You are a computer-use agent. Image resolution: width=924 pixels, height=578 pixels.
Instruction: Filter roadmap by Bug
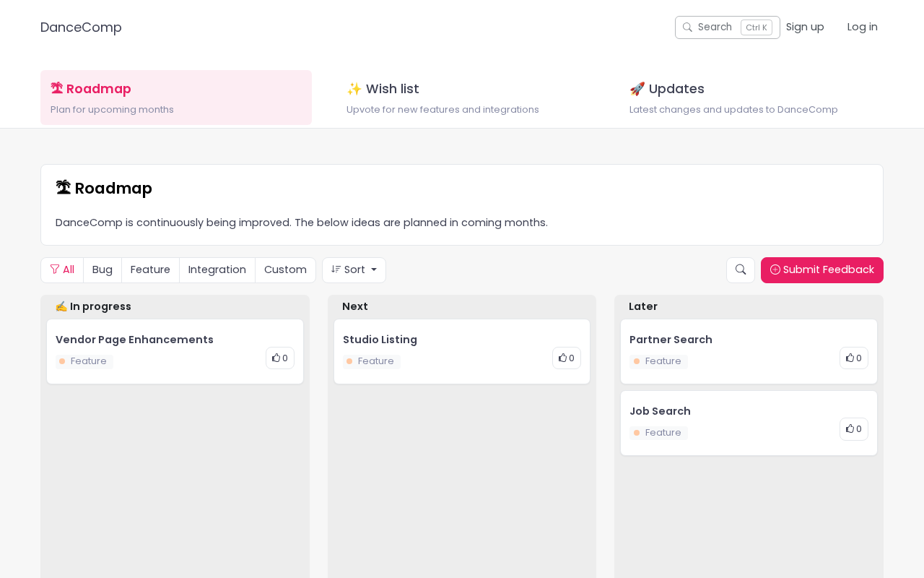[x=103, y=270]
